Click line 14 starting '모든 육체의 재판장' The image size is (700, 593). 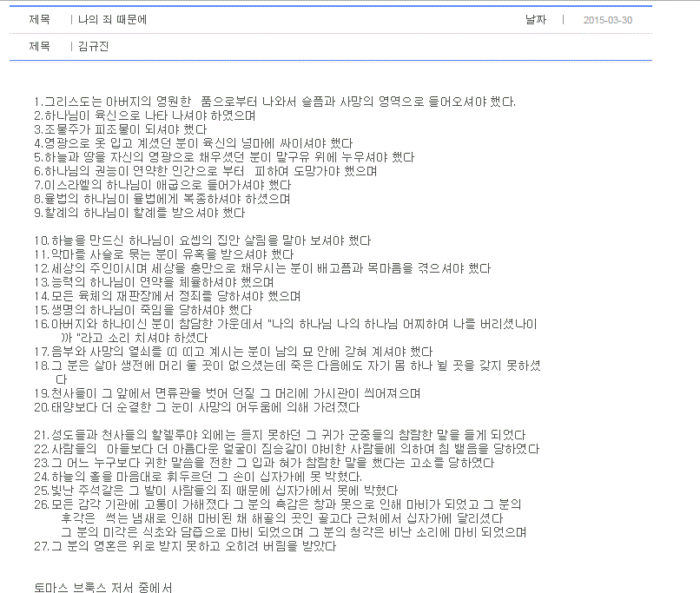click(168, 296)
